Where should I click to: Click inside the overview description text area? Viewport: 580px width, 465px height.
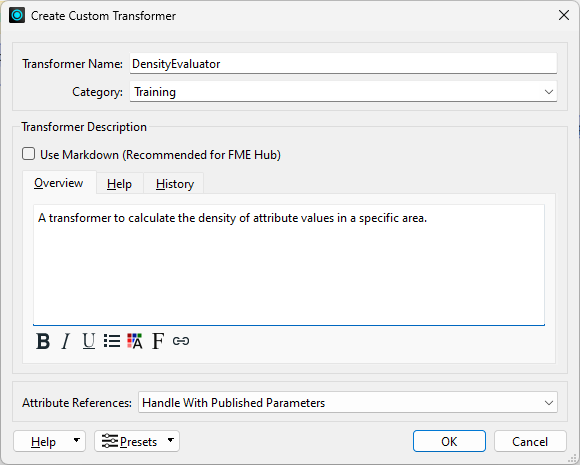(289, 264)
